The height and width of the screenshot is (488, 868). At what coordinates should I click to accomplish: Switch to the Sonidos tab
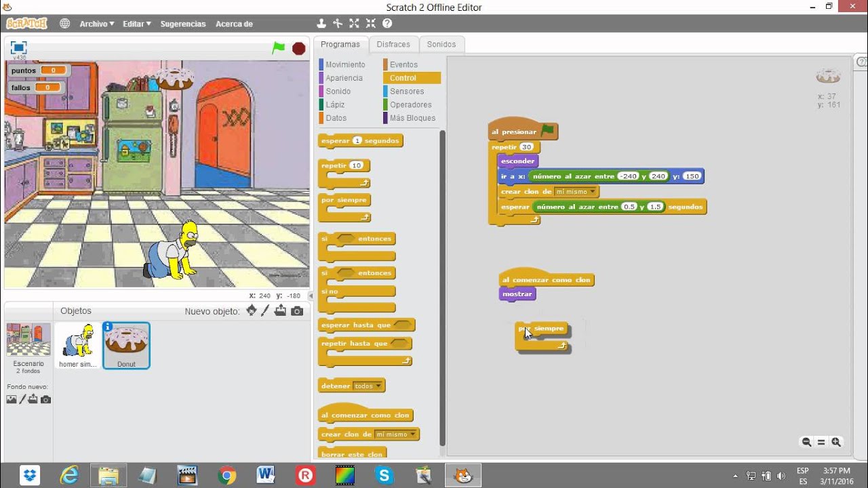(x=441, y=45)
